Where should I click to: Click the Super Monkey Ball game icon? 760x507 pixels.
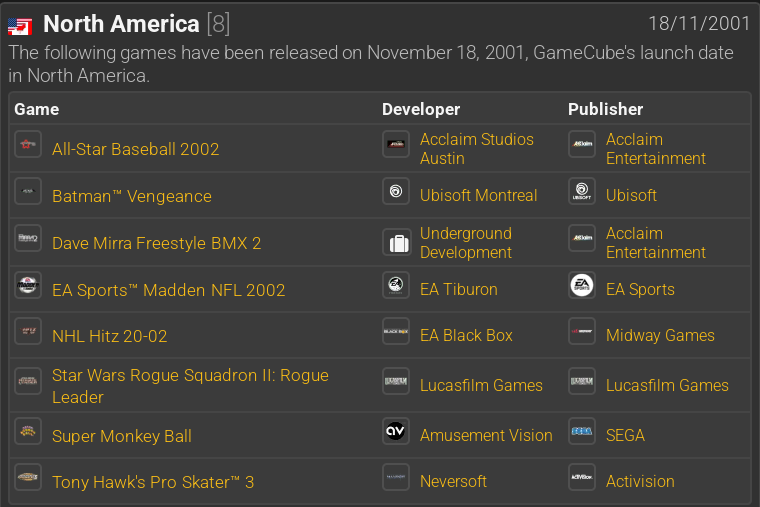(x=28, y=432)
